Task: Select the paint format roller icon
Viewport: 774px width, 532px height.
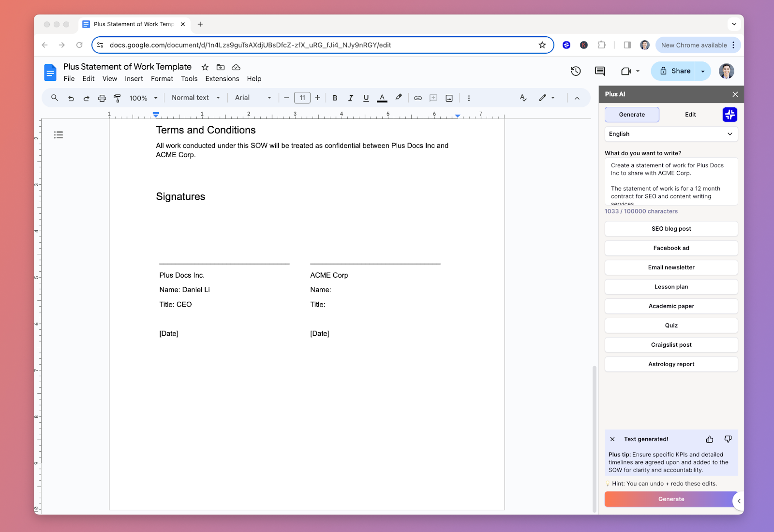Action: (x=117, y=98)
